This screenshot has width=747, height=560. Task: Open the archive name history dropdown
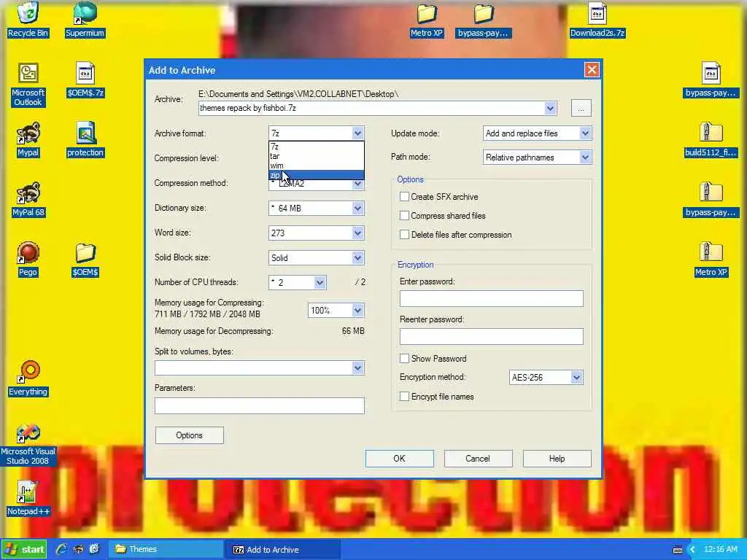tap(550, 108)
